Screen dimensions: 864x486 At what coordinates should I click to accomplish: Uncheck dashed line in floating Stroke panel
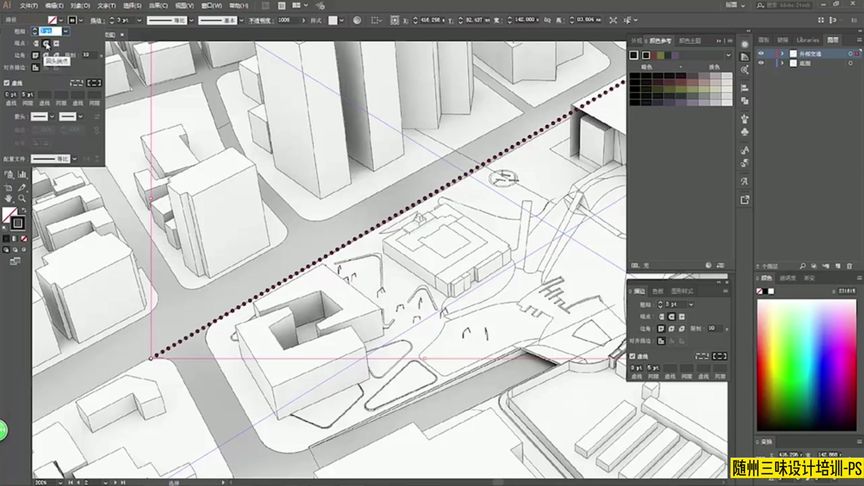[633, 356]
